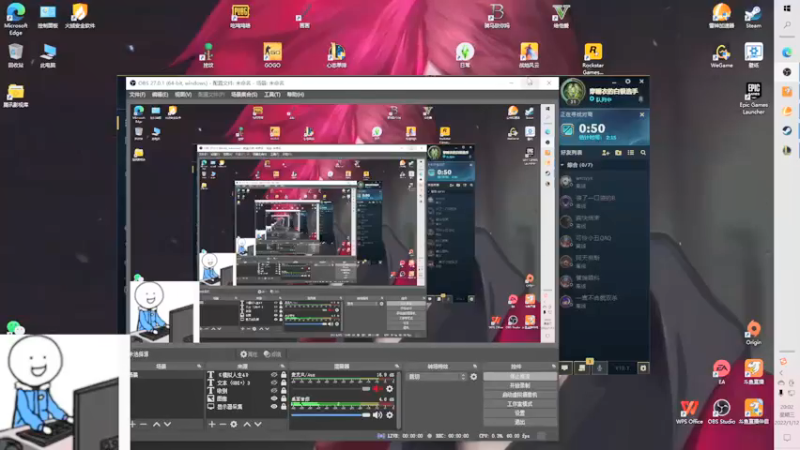The height and width of the screenshot is (450, 800).
Task: Open 设置 button in OBS controls
Action: 520,413
